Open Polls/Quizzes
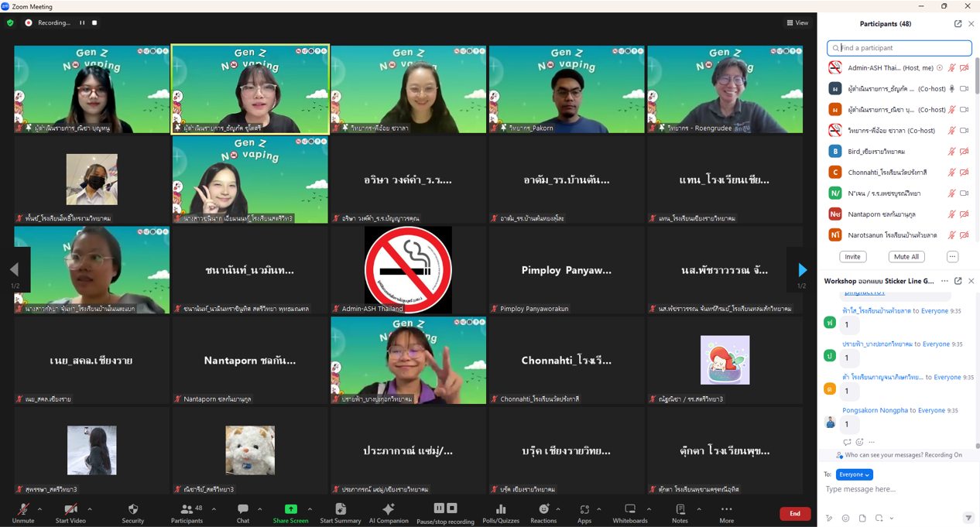The height and width of the screenshot is (527, 980). 500,512
